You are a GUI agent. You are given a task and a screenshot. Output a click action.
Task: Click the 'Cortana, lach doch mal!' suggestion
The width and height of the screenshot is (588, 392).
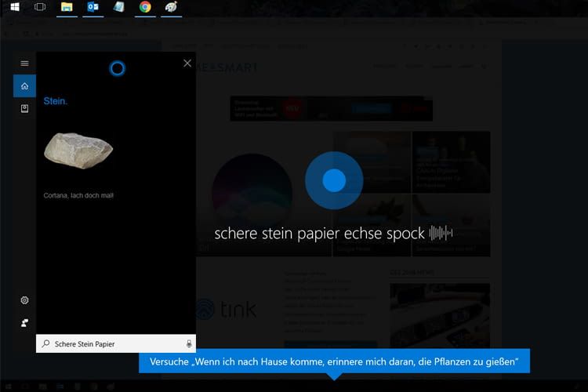click(78, 195)
